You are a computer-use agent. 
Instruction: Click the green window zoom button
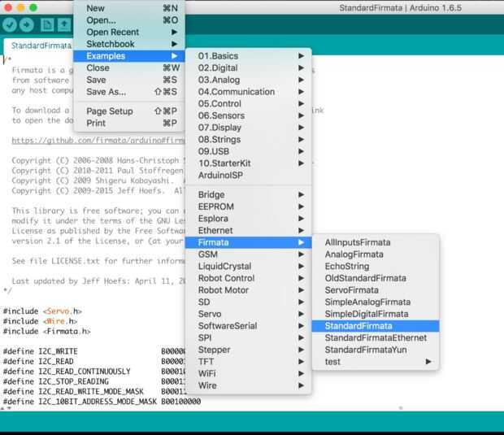[x=33, y=7]
